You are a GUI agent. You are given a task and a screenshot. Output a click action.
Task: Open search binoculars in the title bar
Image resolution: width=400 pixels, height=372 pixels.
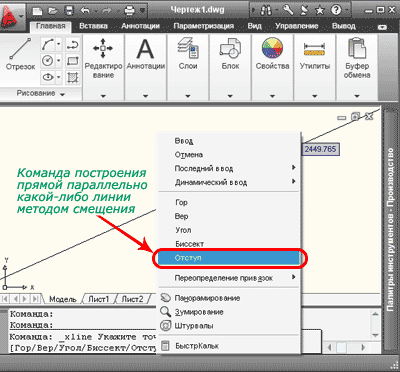point(266,10)
